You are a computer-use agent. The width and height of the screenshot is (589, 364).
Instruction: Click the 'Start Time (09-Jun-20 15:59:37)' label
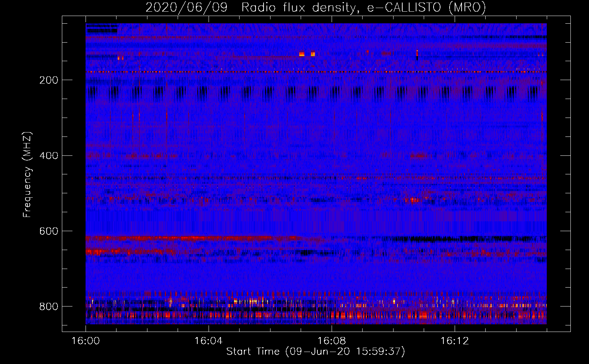point(316,352)
